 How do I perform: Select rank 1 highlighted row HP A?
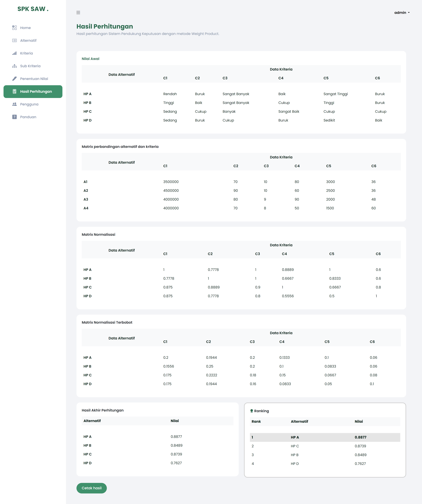[325, 437]
